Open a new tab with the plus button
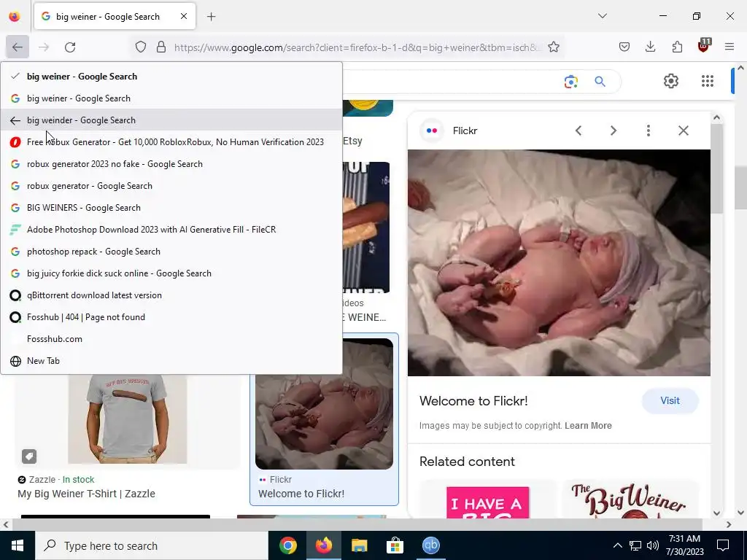 pyautogui.click(x=211, y=17)
